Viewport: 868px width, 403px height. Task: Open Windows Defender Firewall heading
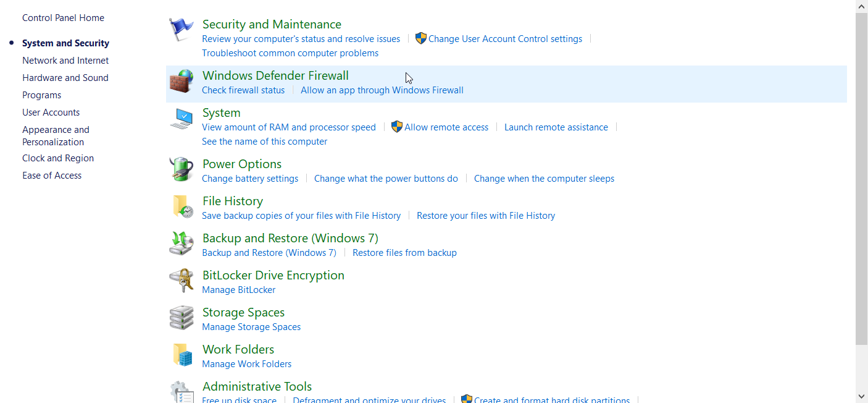(x=275, y=75)
